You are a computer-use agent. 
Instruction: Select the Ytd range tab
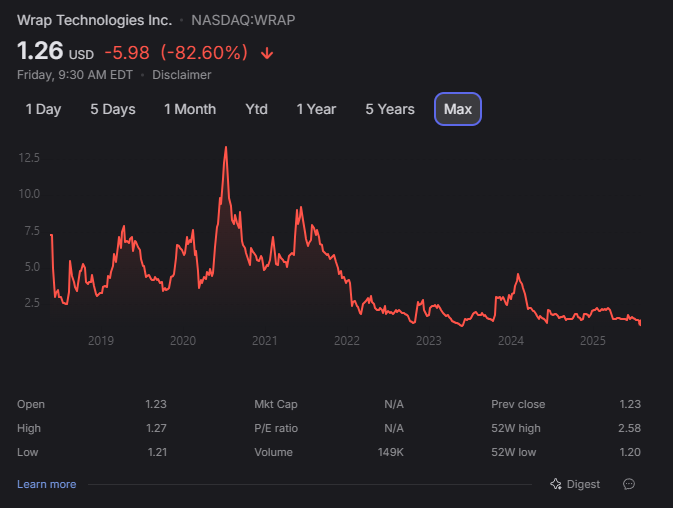coord(256,109)
